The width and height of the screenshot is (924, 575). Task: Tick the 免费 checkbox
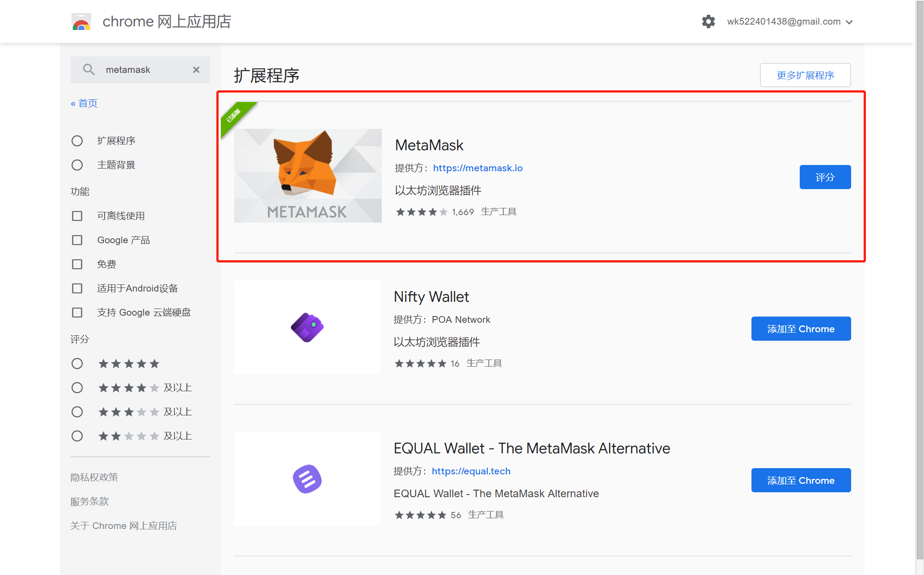pos(77,264)
